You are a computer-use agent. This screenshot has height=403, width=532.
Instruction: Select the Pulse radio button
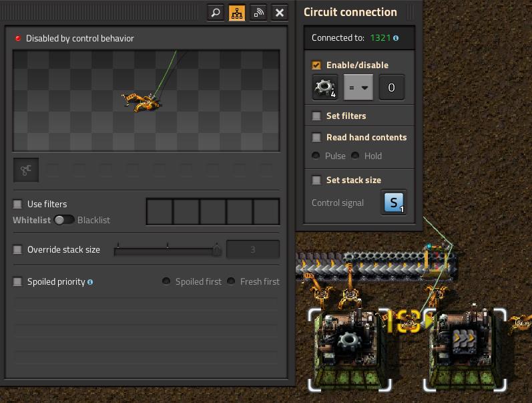click(316, 156)
